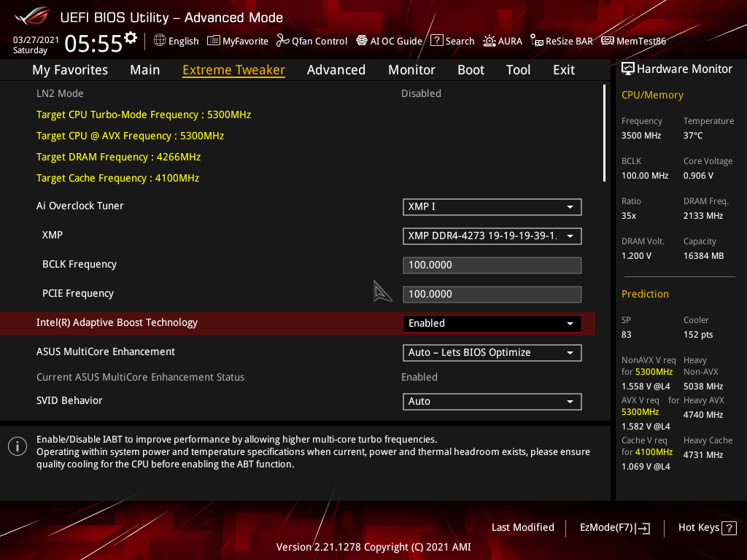Click the settings list scrollbar
The image size is (747, 560).
[x=604, y=133]
